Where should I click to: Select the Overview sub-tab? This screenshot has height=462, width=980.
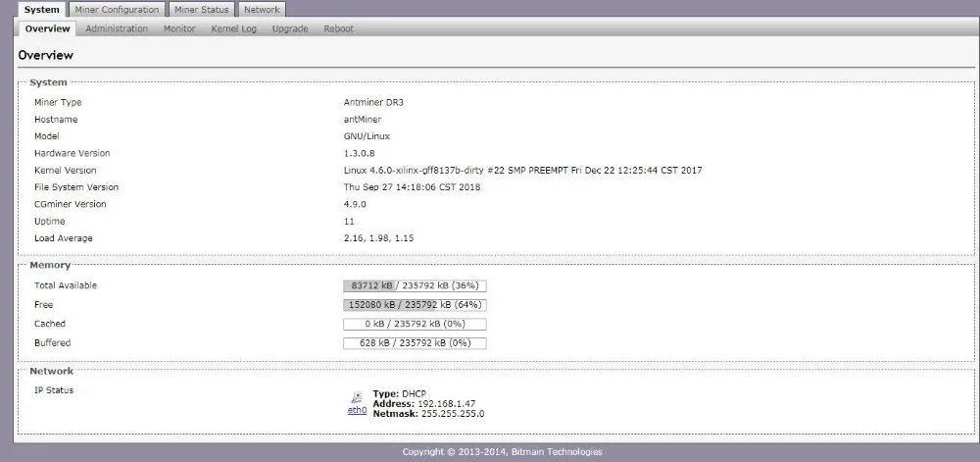point(47,28)
